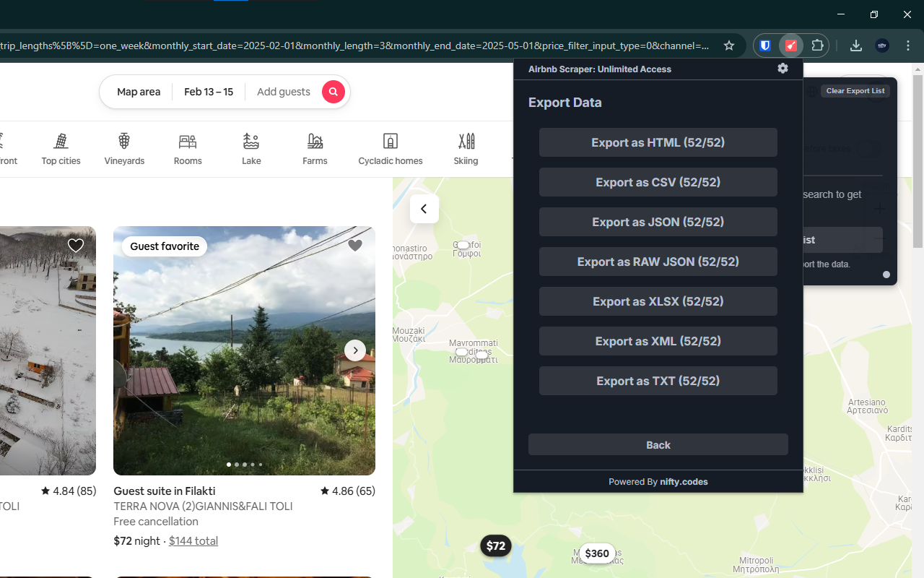Toggle display total before taxes
Screen dimensions: 924x578
(x=869, y=149)
